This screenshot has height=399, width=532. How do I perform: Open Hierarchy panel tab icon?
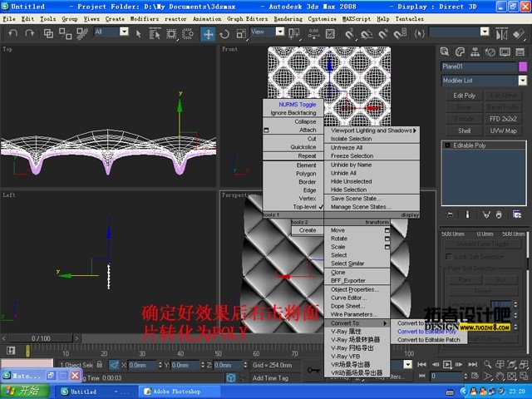click(475, 52)
